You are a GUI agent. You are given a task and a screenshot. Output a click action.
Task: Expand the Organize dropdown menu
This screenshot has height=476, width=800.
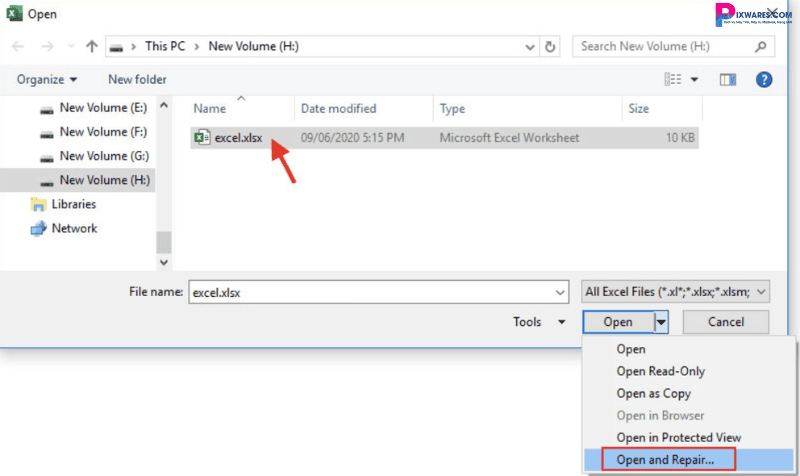coord(47,79)
